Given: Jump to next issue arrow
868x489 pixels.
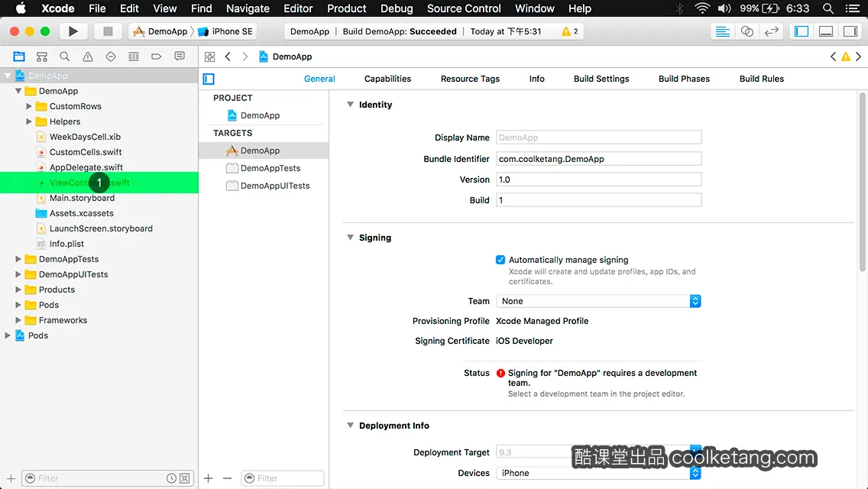Looking at the screenshot, I should tap(859, 57).
